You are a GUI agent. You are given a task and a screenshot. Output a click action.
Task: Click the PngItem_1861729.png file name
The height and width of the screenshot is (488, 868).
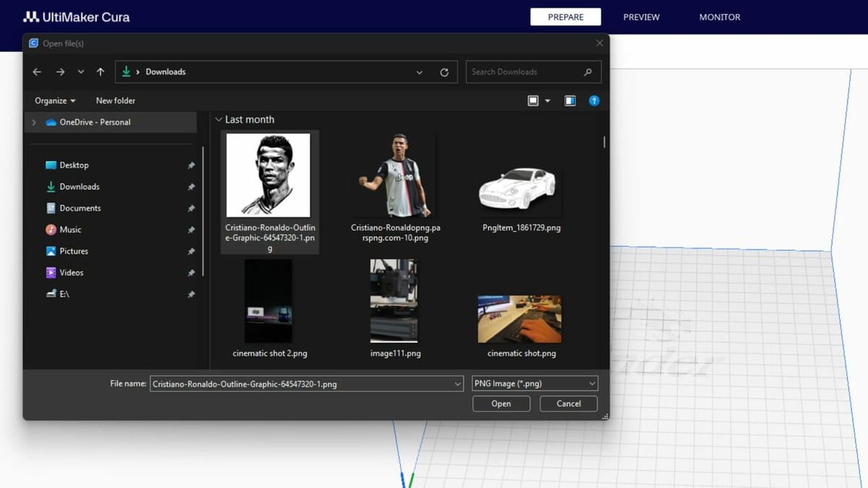coord(522,228)
